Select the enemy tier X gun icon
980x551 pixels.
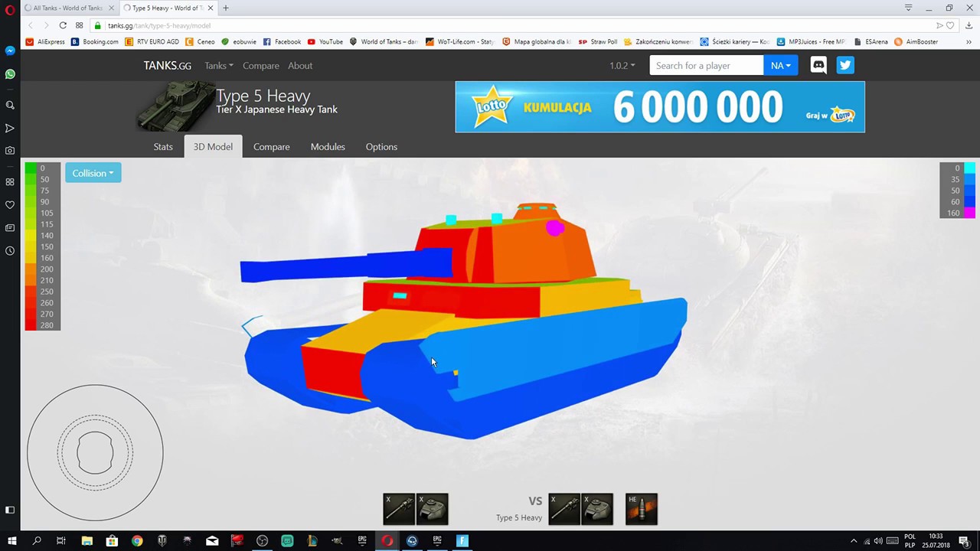(565, 509)
